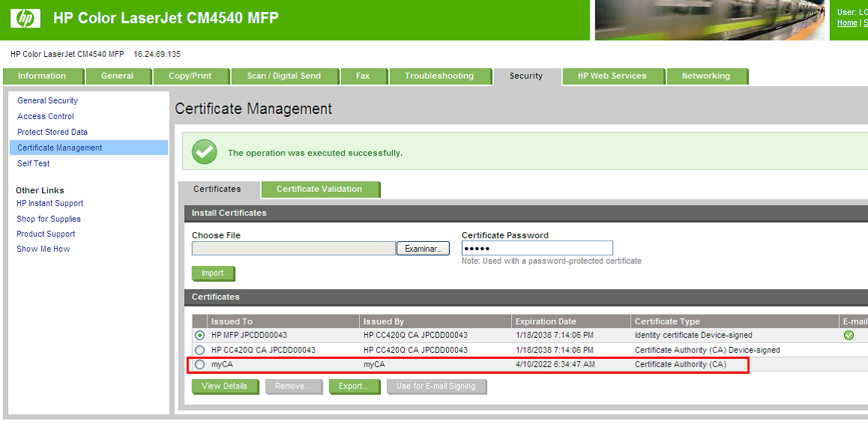Click the train banner image
868x427 pixels.
(711, 20)
